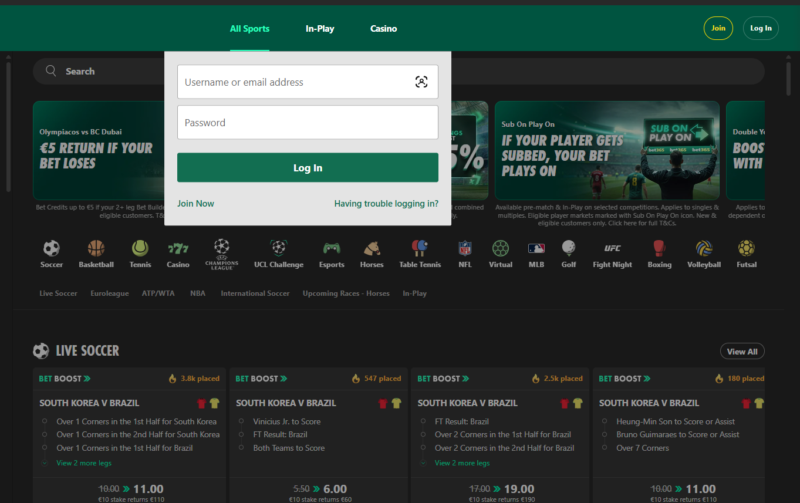Click the header Log In button
The height and width of the screenshot is (503, 800).
point(761,28)
